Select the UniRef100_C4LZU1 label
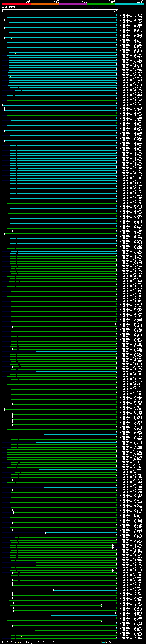 pyautogui.click(x=131, y=633)
